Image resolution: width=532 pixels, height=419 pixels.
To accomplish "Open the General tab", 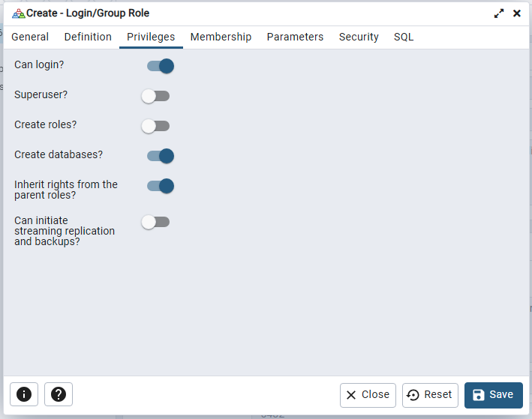I will 30,37.
